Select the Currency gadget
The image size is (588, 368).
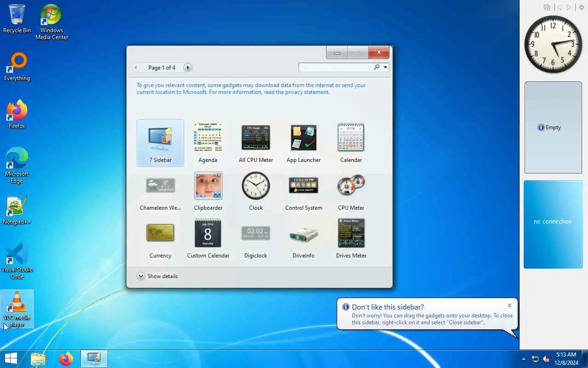pyautogui.click(x=160, y=239)
